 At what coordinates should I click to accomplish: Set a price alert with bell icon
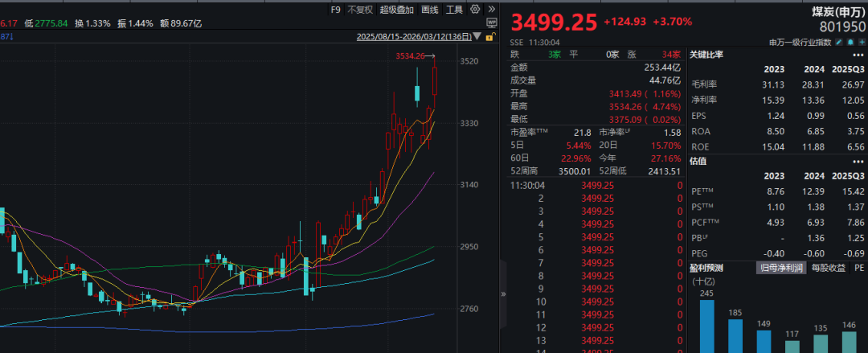[850, 42]
